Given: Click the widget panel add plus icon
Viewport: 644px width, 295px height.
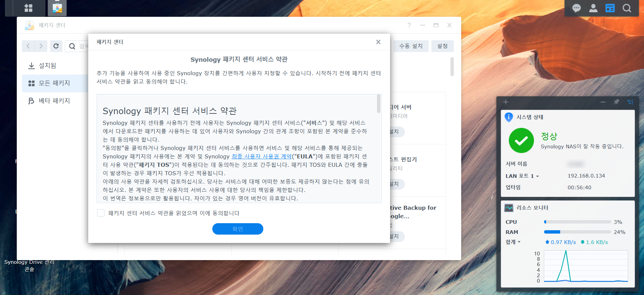Looking at the screenshot, I should [x=506, y=102].
